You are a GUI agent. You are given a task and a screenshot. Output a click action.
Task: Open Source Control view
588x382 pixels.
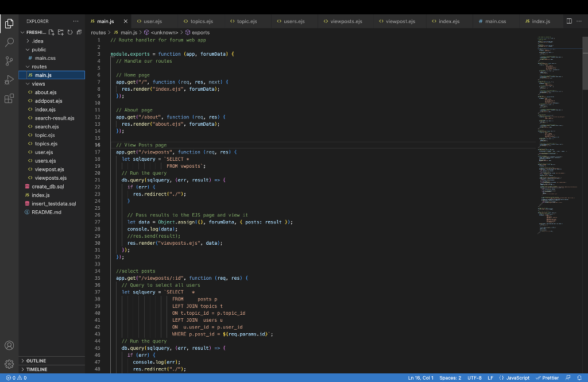(x=9, y=60)
